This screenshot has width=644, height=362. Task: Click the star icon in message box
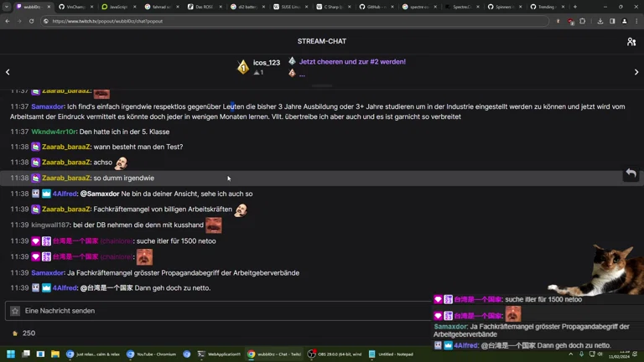pos(15,311)
